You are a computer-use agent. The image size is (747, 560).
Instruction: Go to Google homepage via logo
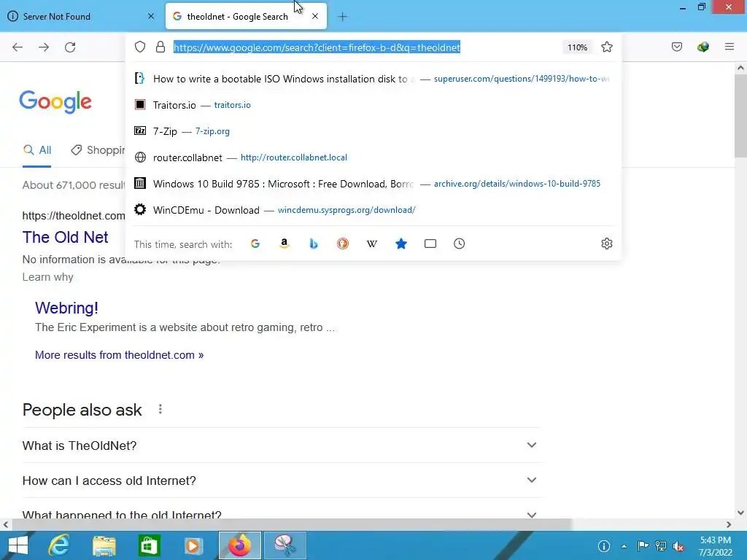point(55,101)
